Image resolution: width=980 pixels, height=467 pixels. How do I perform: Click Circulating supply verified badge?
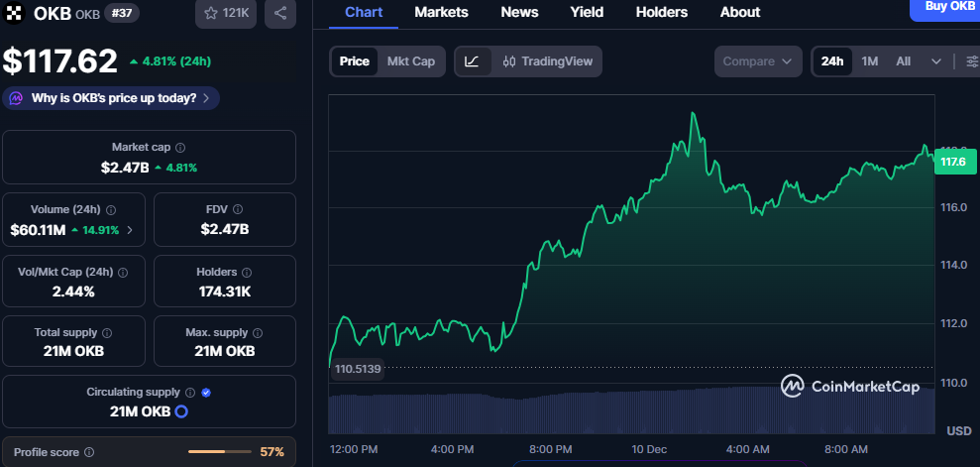coord(206,393)
